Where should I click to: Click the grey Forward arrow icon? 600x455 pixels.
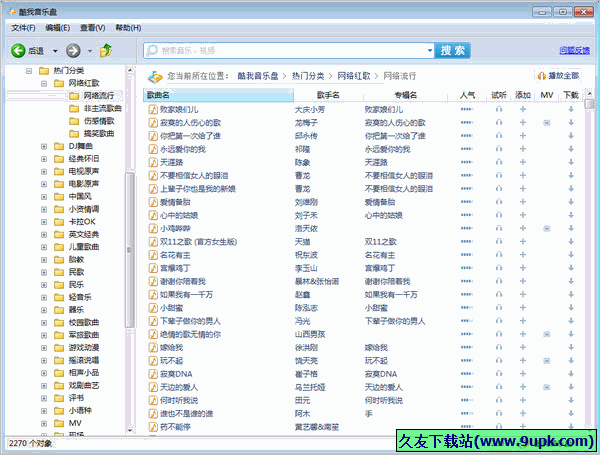[73, 51]
